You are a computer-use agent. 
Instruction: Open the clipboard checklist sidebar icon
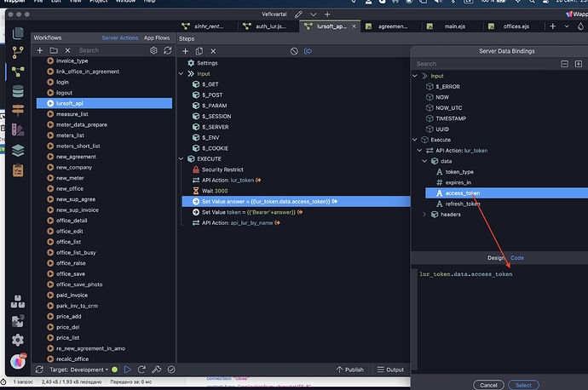18,170
